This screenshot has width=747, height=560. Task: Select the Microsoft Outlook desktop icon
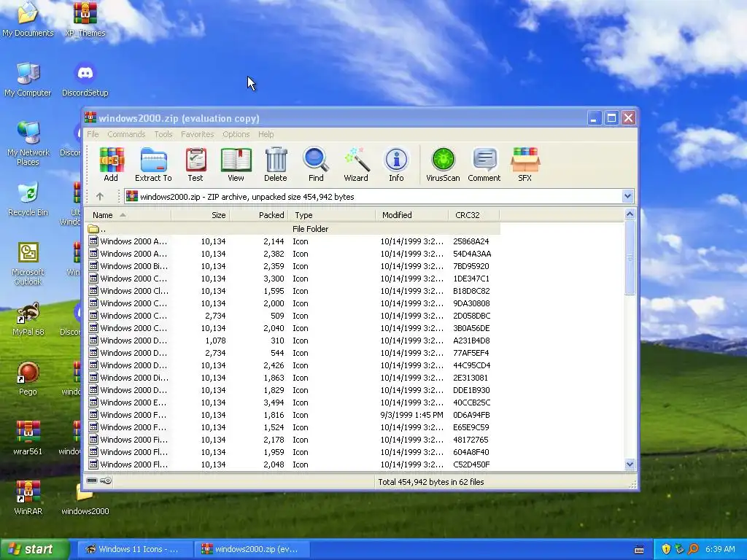coord(28,264)
